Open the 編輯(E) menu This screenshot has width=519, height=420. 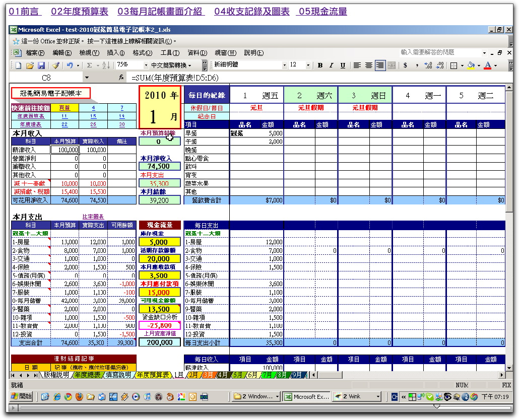tap(62, 53)
